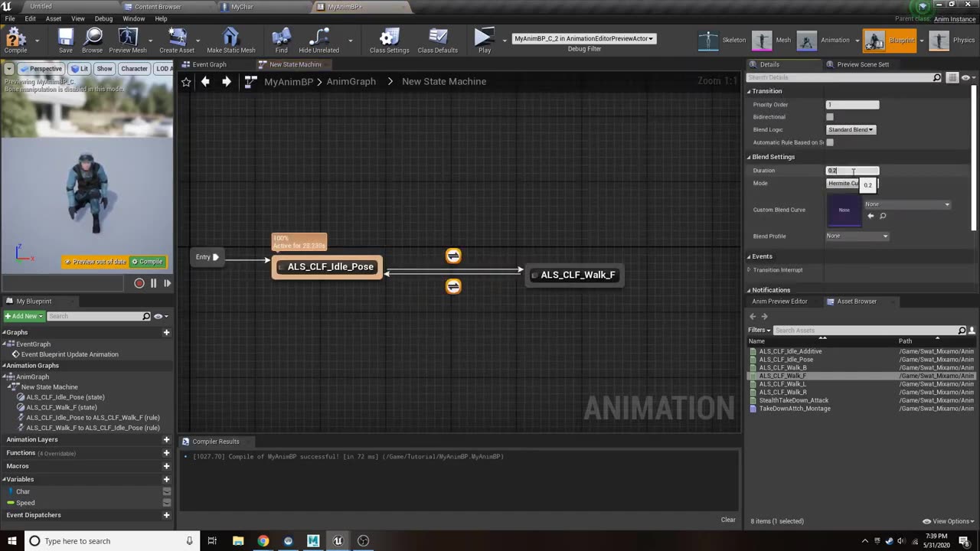Switch to Skeleton editor mode

[x=723, y=41]
